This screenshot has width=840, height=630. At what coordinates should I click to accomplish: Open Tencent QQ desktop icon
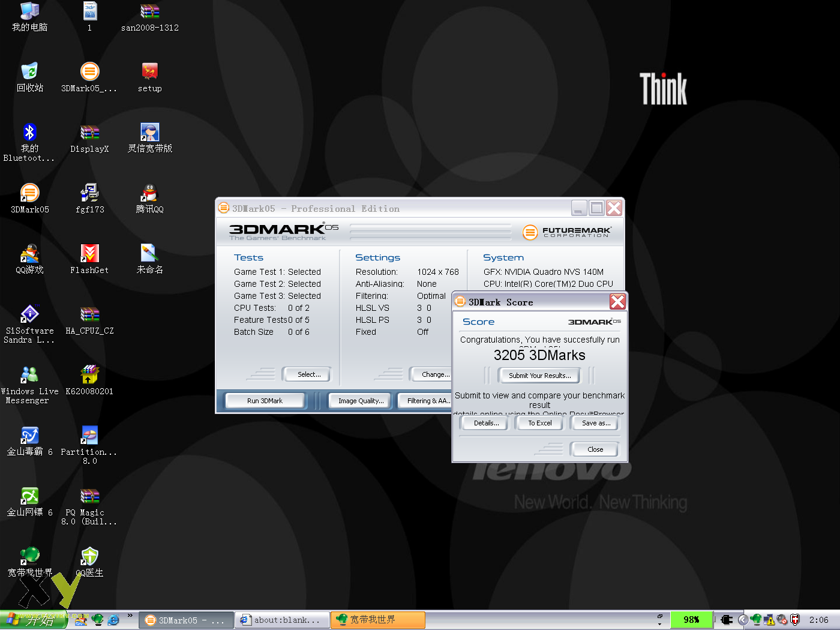tap(149, 194)
